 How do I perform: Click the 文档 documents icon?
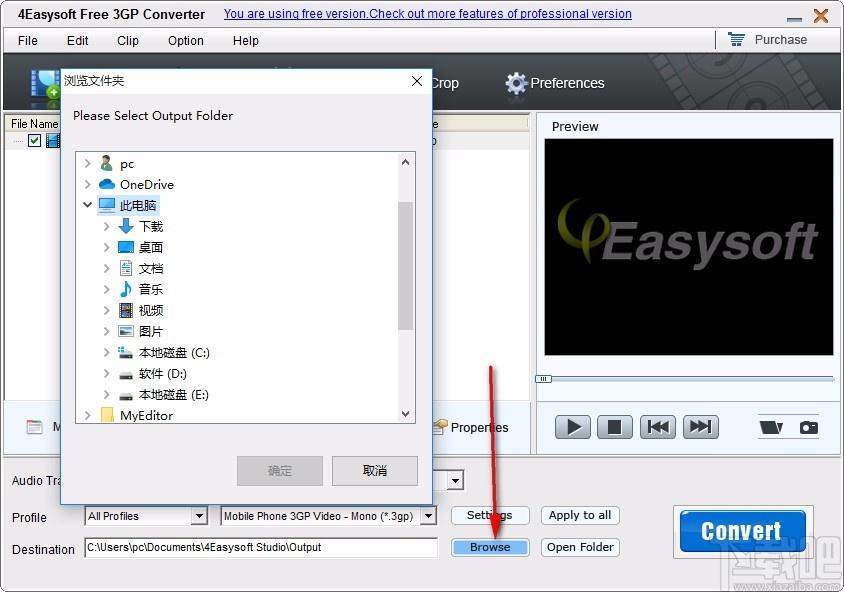(126, 268)
